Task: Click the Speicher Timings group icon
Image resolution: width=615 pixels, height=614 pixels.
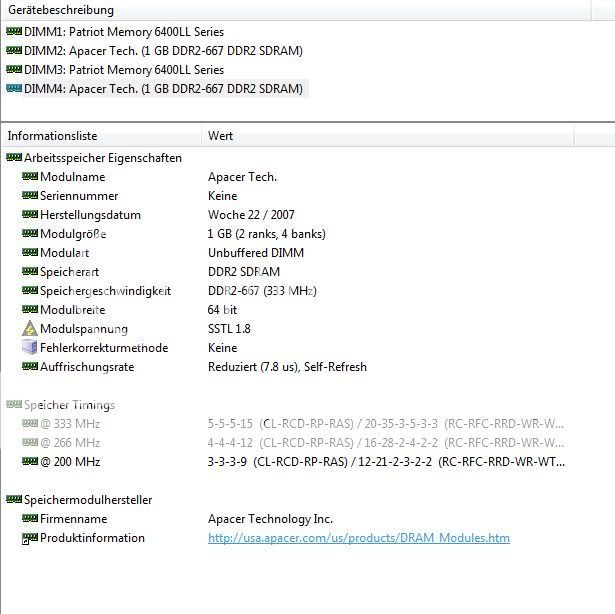Action: point(14,404)
